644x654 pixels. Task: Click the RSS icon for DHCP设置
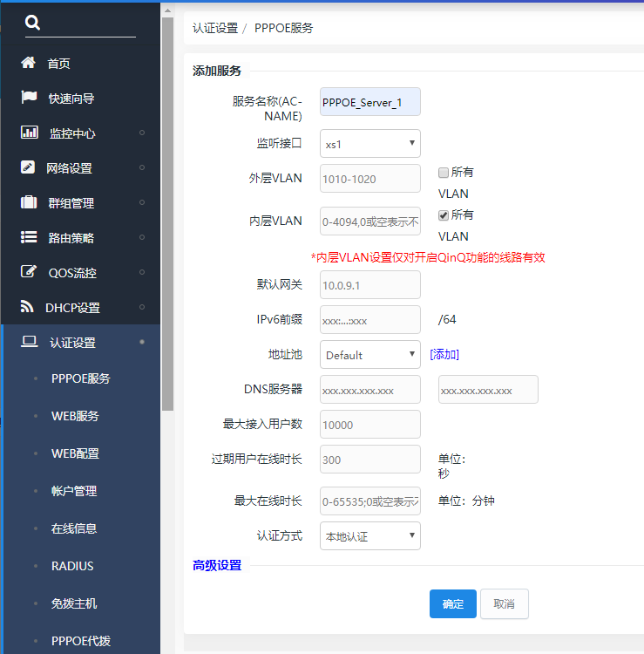27,307
